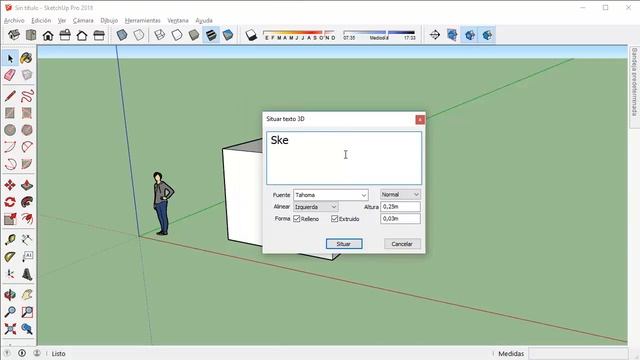
Task: Choose the Zoom magnifier tool
Action: pyautogui.click(x=10, y=312)
